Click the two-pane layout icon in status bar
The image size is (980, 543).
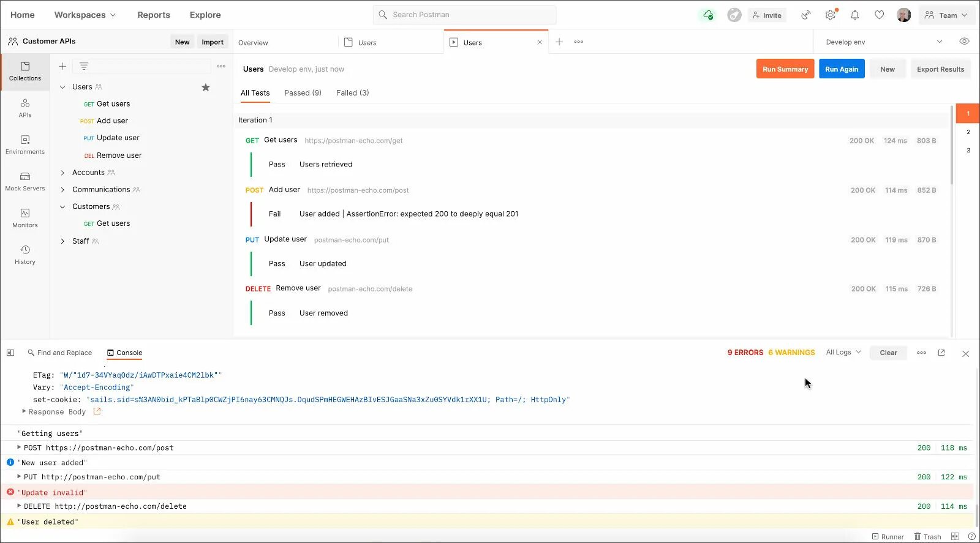coord(955,536)
